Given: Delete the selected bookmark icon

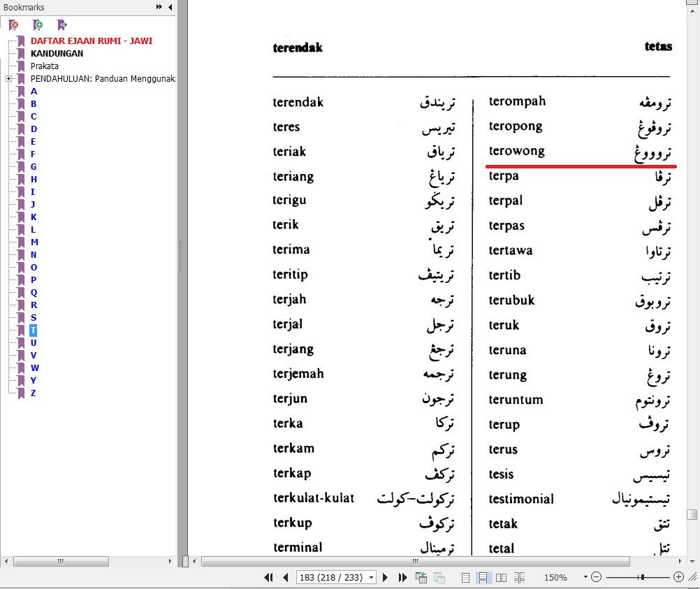Looking at the screenshot, I should coord(13,25).
